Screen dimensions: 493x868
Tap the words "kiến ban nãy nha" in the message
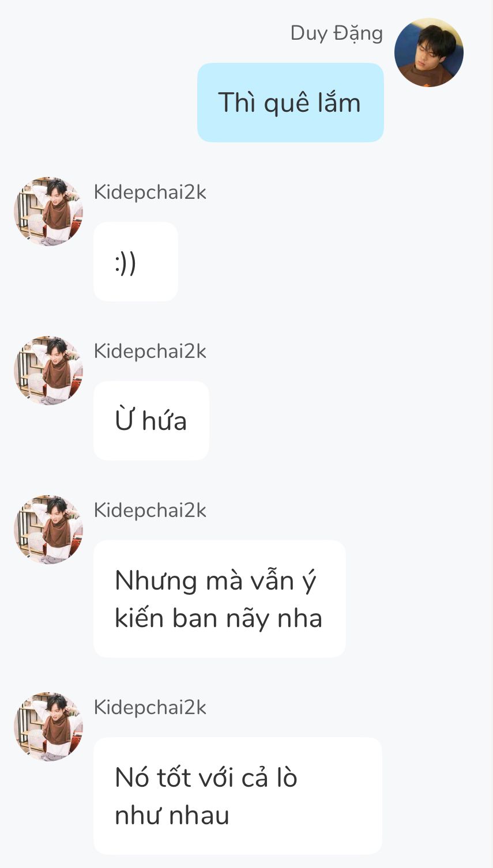218,618
